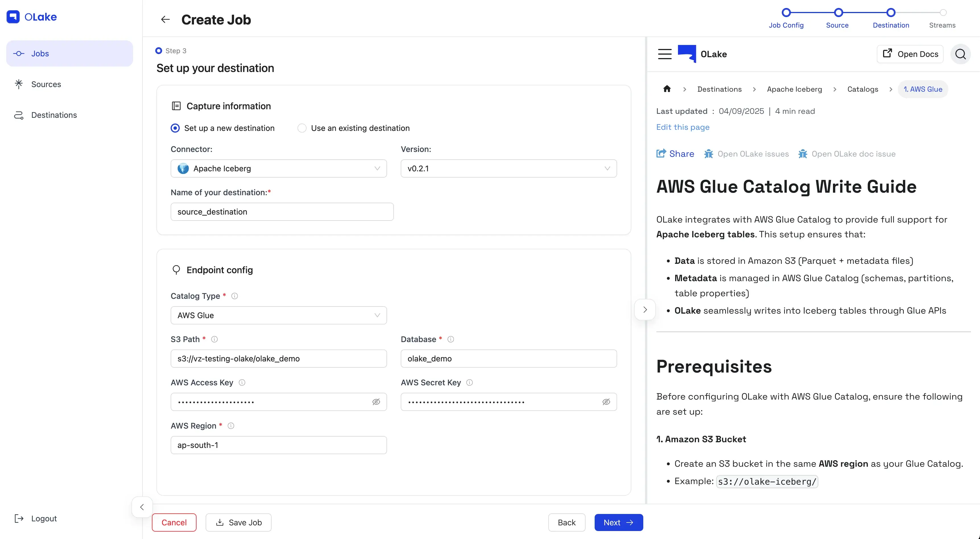The image size is (980, 539).
Task: Click the S3 Path info icon
Action: [214, 339]
